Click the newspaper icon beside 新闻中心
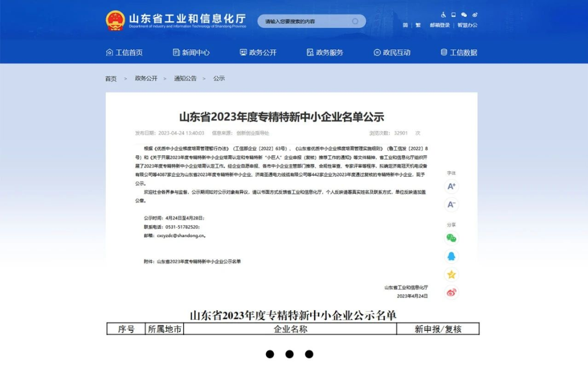 (x=176, y=52)
